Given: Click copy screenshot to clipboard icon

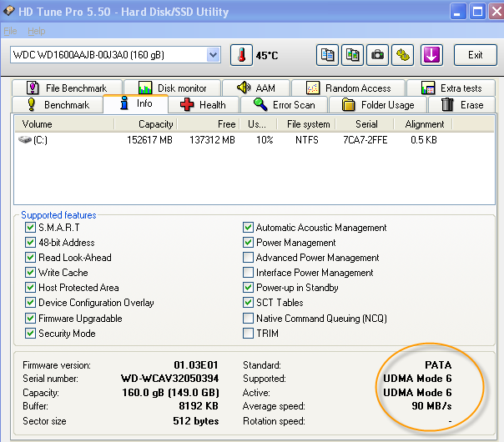Looking at the screenshot, I should click(352, 55).
